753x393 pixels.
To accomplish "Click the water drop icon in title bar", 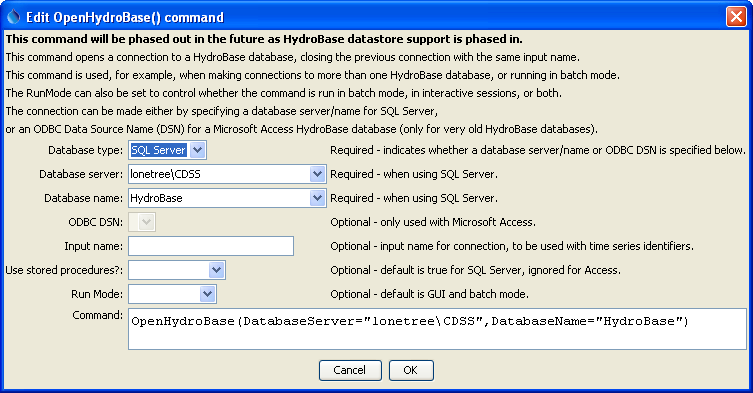I will [x=13, y=17].
